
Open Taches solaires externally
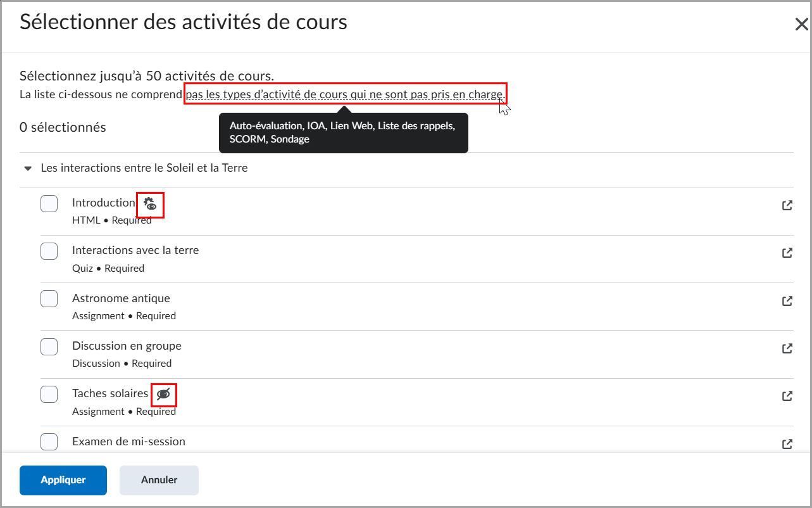tap(787, 395)
